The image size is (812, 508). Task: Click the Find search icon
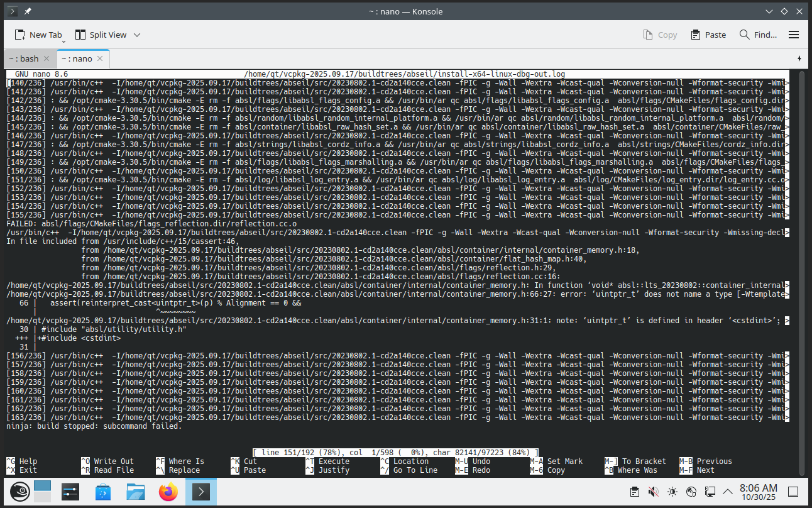click(745, 35)
